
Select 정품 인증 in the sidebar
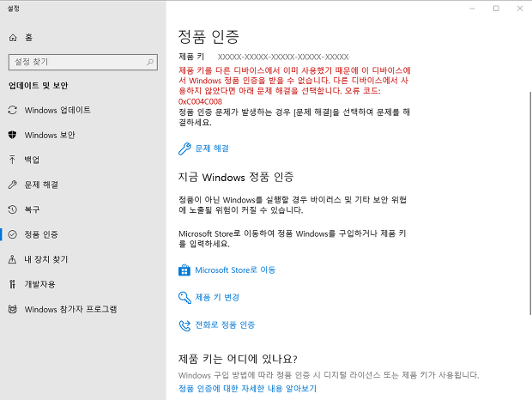tap(82, 234)
